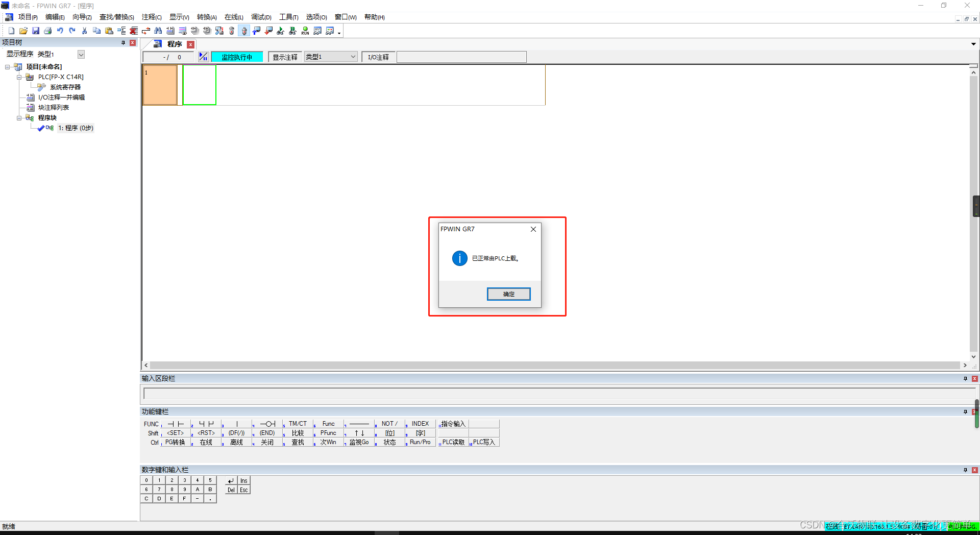
Task: Click the PG转换 function key
Action: click(x=176, y=442)
